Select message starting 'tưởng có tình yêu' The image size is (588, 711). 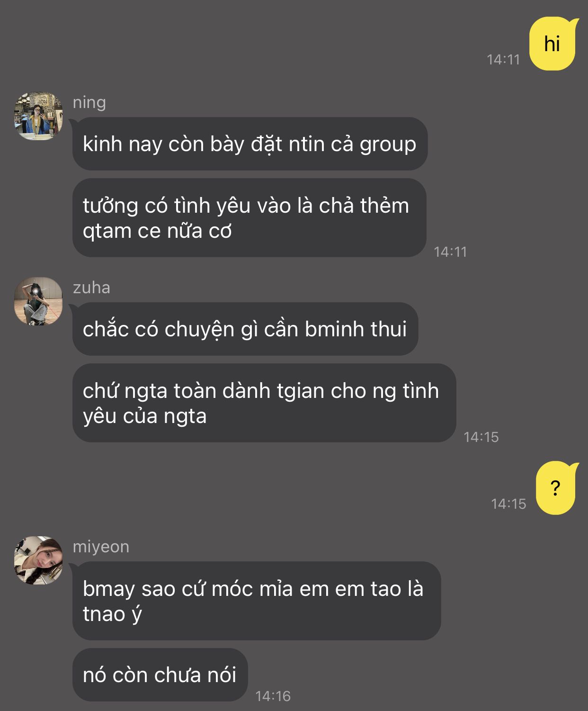[x=249, y=218]
